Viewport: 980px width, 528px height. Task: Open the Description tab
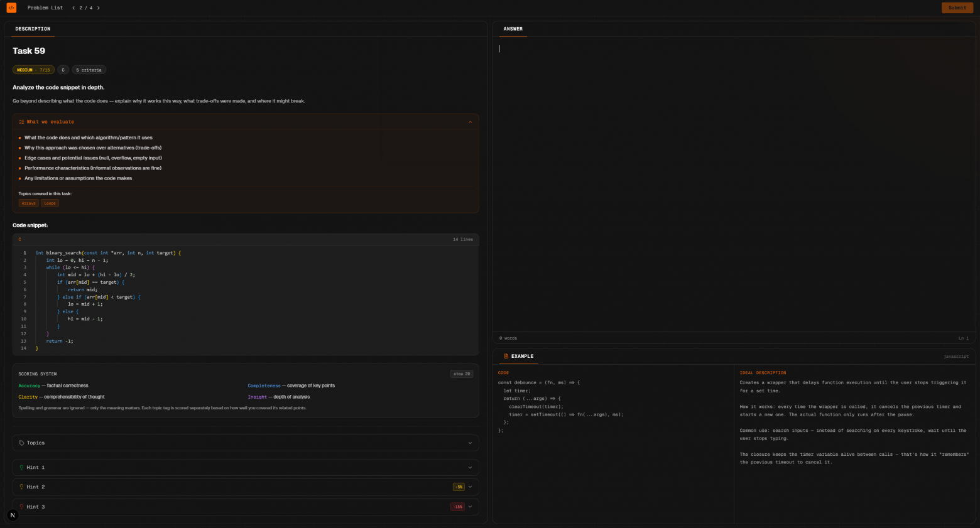coord(33,29)
